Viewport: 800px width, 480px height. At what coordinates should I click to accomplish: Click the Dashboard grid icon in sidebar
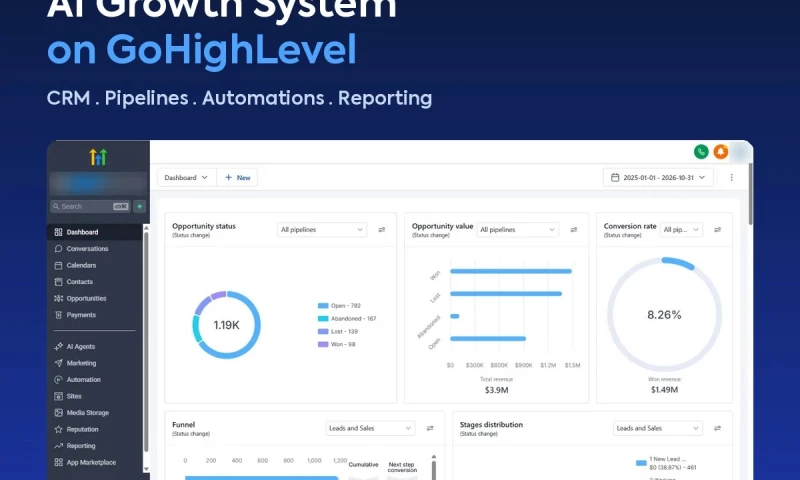coord(58,232)
